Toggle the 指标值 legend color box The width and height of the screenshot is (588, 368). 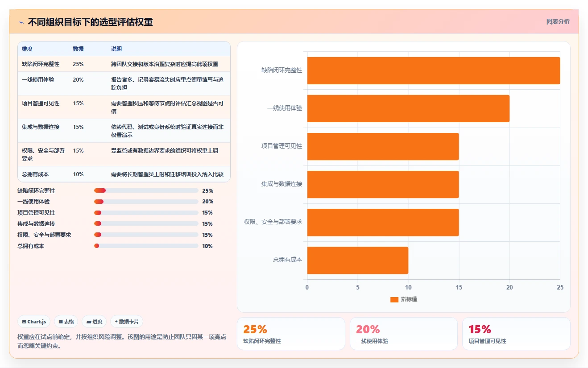coord(394,300)
